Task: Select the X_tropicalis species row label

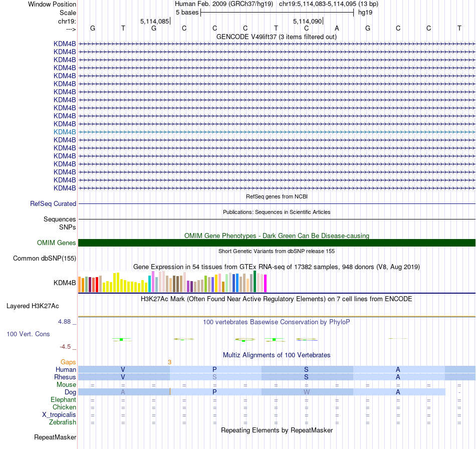Action: [59, 415]
